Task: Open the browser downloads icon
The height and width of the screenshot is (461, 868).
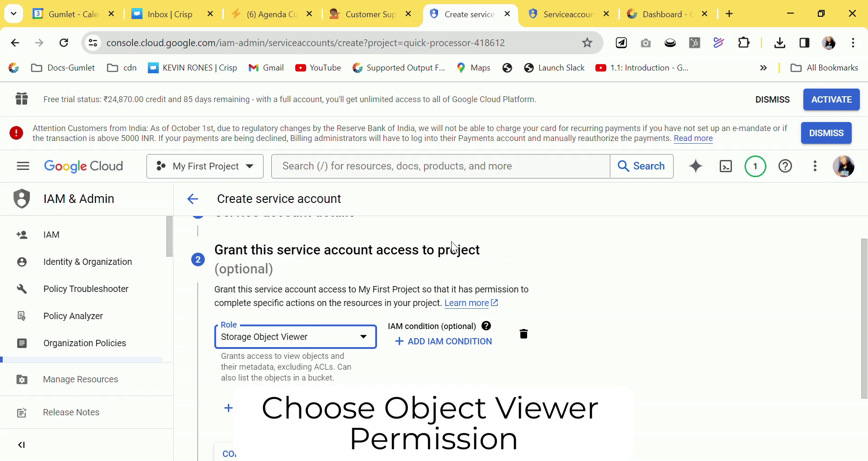Action: point(779,43)
